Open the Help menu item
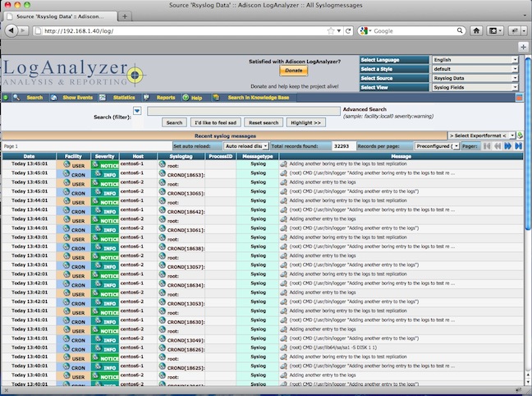Image resolution: width=532 pixels, height=396 pixels. coord(196,98)
